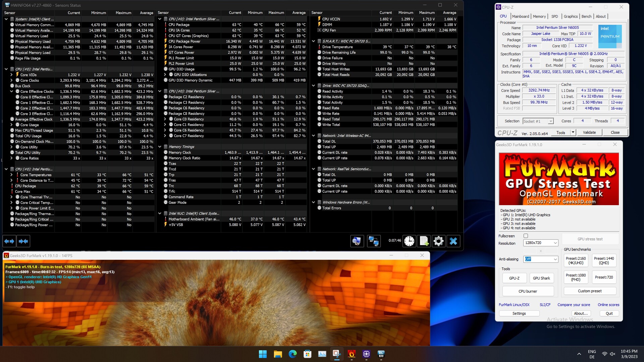Expand Core Temperatures row
The height and width of the screenshot is (362, 644).
(11, 175)
